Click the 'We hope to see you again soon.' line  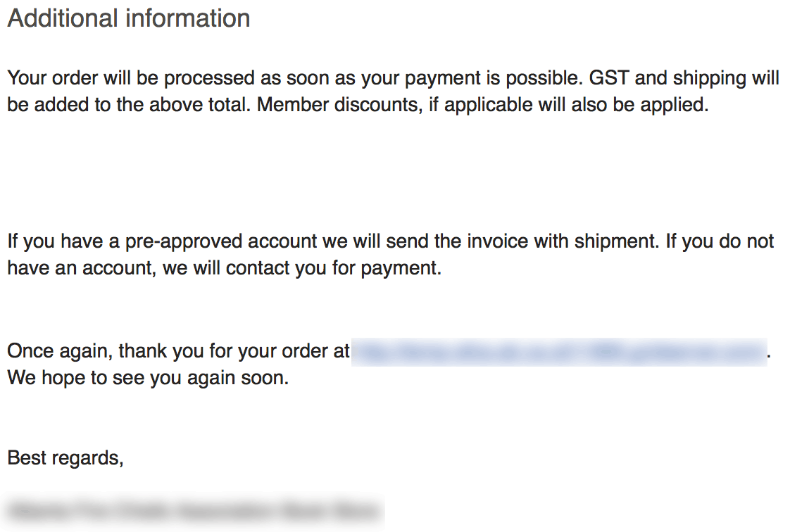(148, 378)
